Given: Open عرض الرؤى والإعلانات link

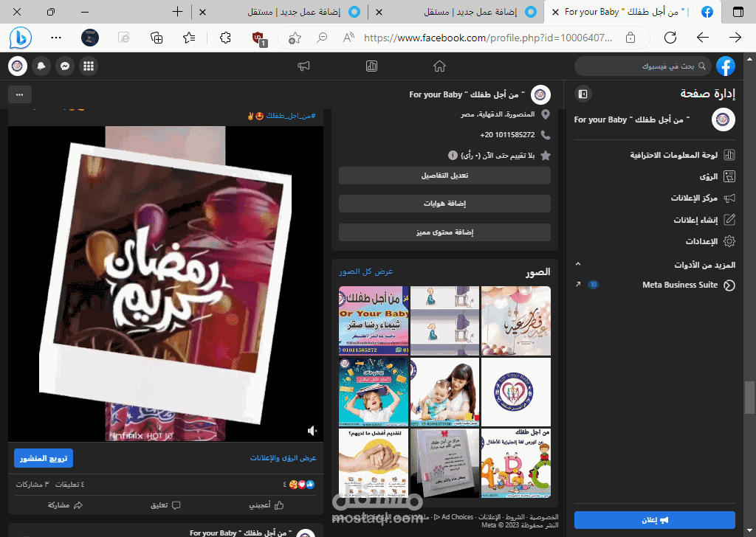Looking at the screenshot, I should tap(283, 457).
